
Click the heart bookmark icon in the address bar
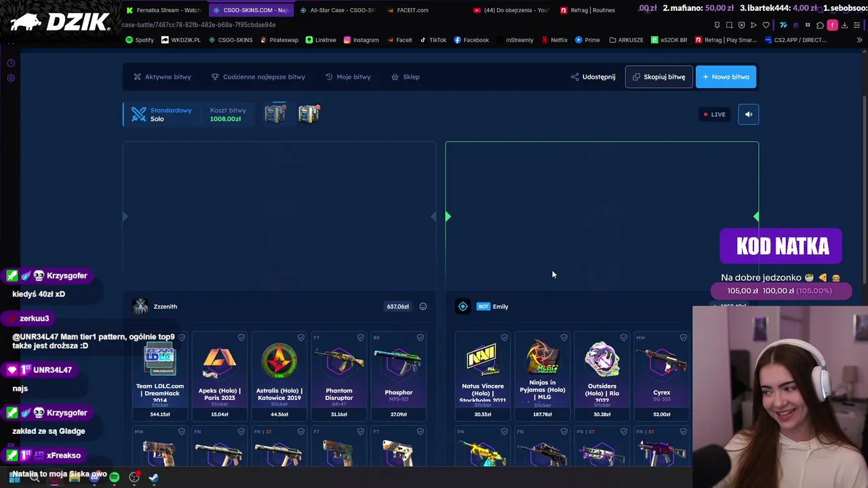[x=766, y=25]
